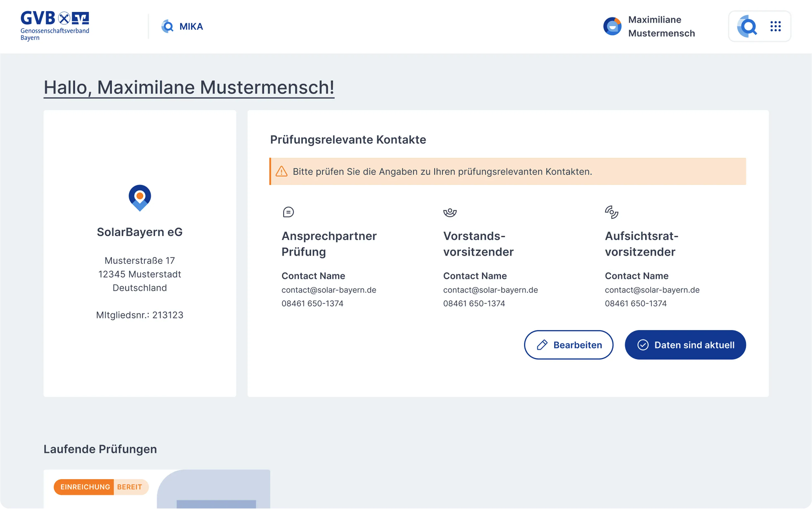Screen dimensions: 812x509
Task: Click the SolarBayern eG company name
Action: (140, 232)
